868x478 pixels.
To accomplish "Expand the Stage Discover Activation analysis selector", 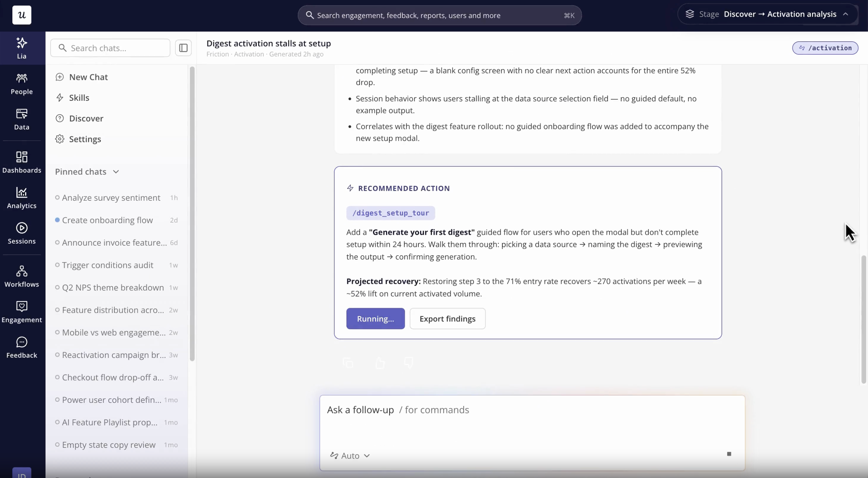I will click(x=768, y=14).
